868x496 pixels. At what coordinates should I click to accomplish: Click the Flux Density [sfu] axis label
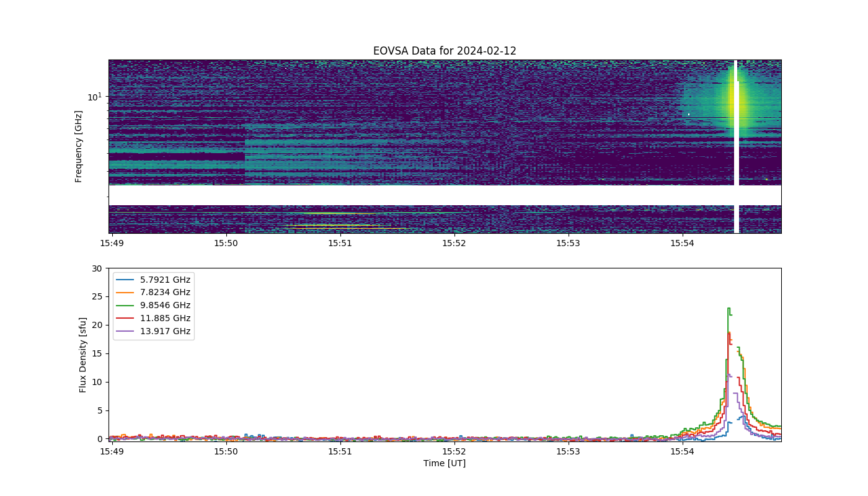click(x=82, y=354)
